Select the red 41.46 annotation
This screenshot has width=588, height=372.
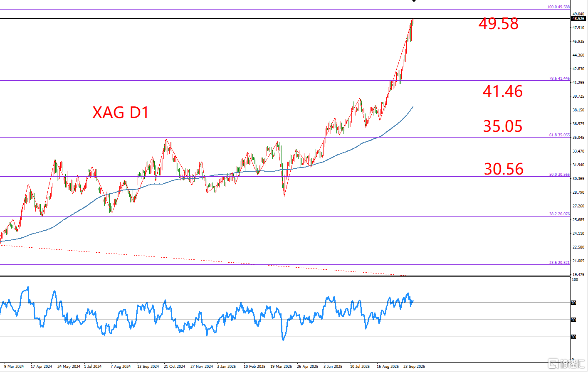tap(502, 91)
